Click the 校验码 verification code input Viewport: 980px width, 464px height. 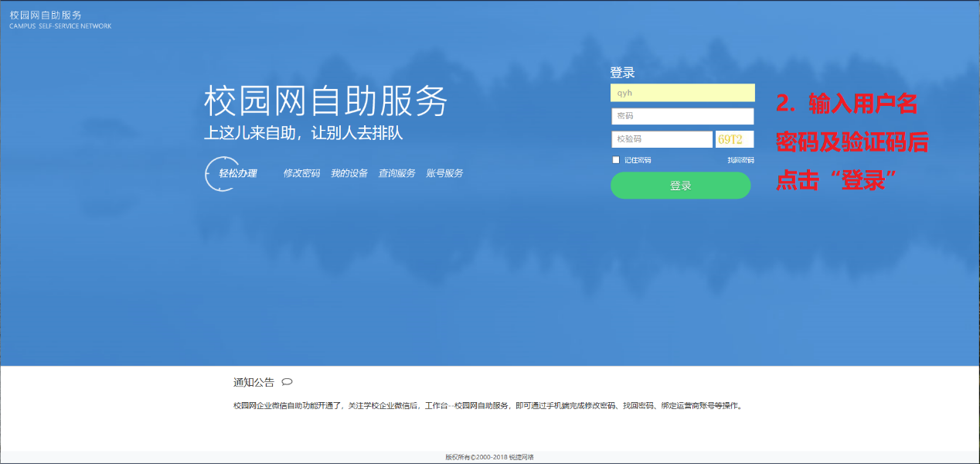pos(661,139)
